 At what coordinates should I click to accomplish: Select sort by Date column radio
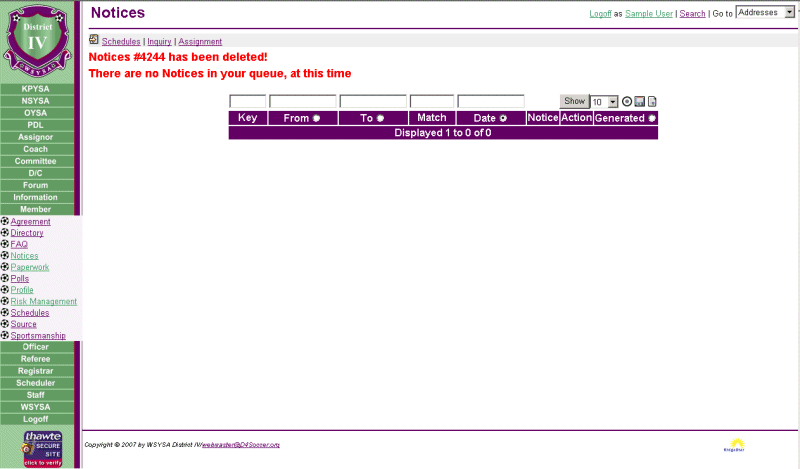tap(503, 118)
